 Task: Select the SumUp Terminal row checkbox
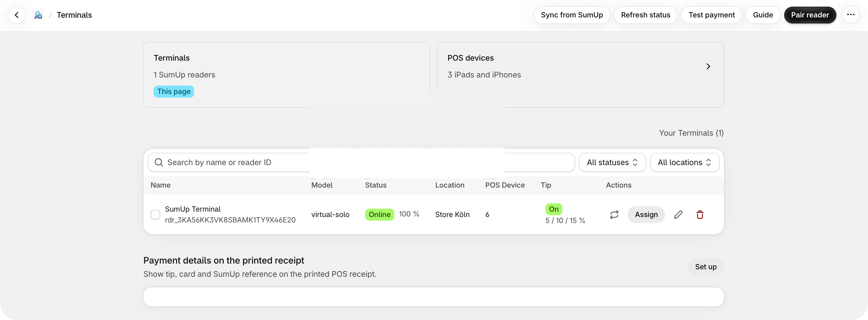pyautogui.click(x=155, y=215)
